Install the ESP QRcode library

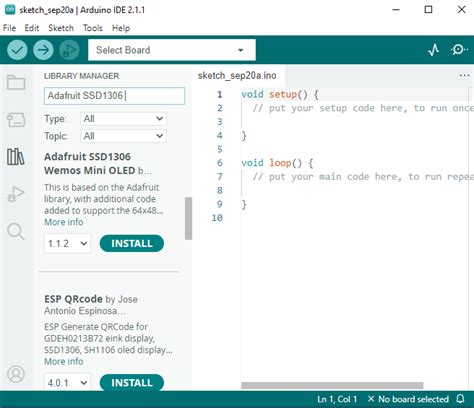pos(132,382)
